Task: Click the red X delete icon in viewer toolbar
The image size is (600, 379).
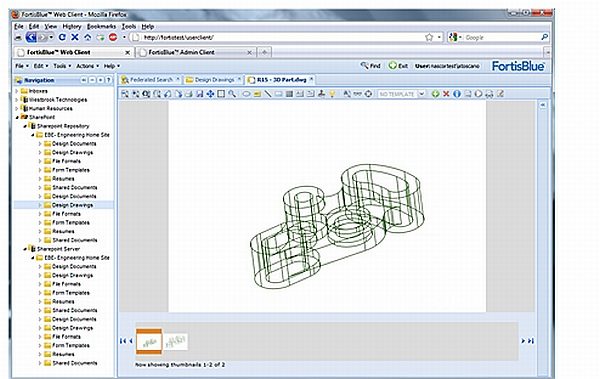Action: (x=446, y=94)
